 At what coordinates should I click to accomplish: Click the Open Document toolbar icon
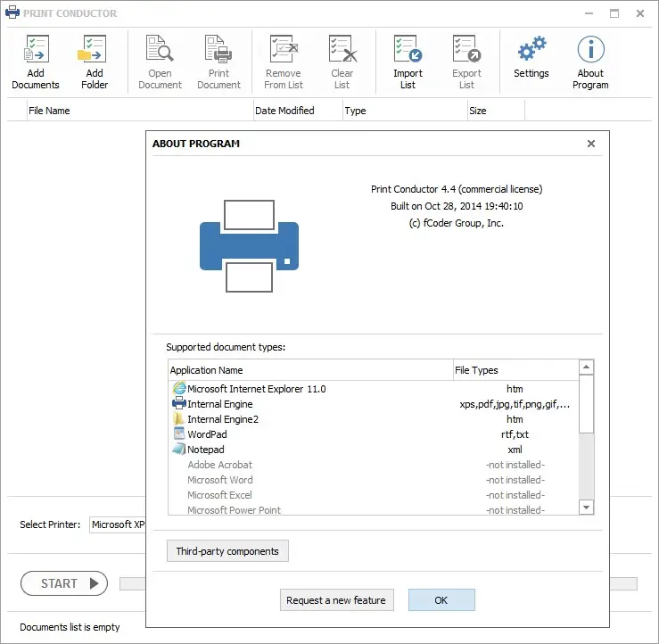(160, 49)
